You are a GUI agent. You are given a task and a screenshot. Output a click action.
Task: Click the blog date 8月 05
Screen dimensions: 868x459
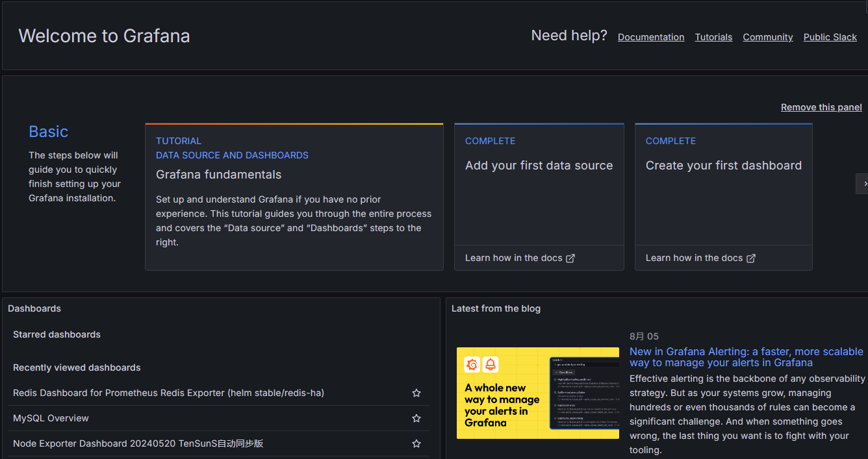[644, 336]
